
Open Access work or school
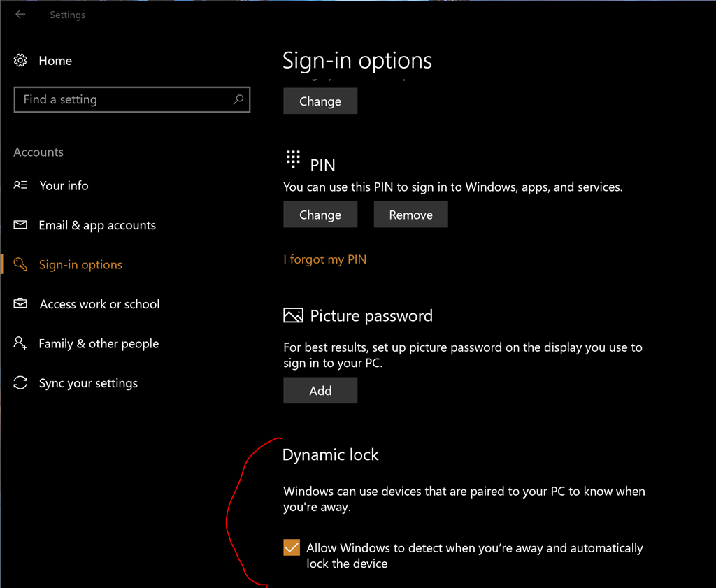[x=99, y=304]
